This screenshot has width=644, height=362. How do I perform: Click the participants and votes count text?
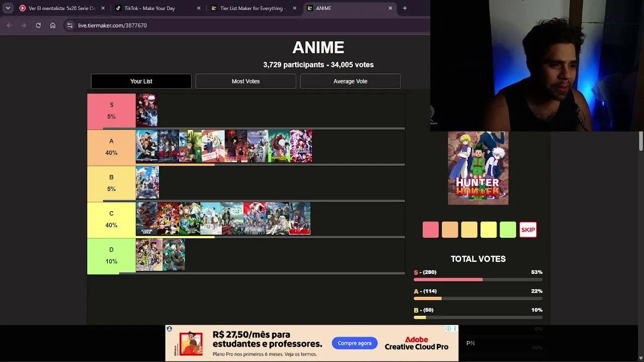point(318,65)
